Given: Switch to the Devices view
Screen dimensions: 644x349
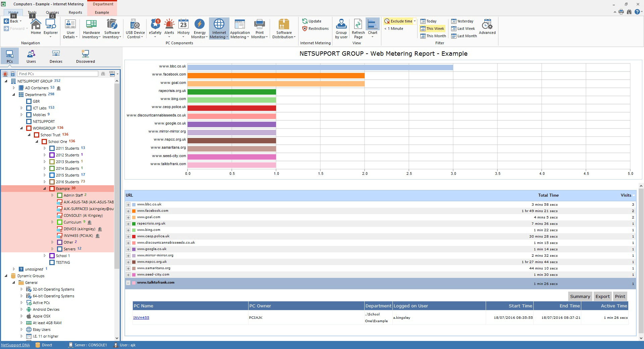Looking at the screenshot, I should pos(55,56).
